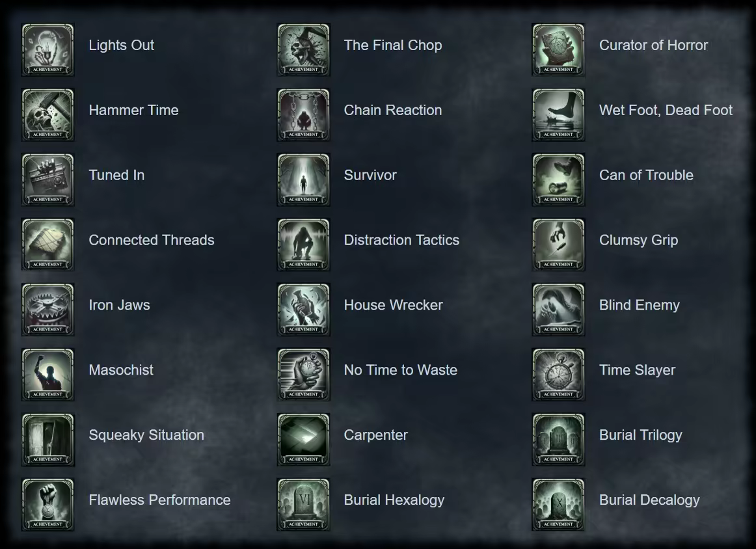
Task: Click the Chain Reaction achievement icon
Action: [x=303, y=114]
